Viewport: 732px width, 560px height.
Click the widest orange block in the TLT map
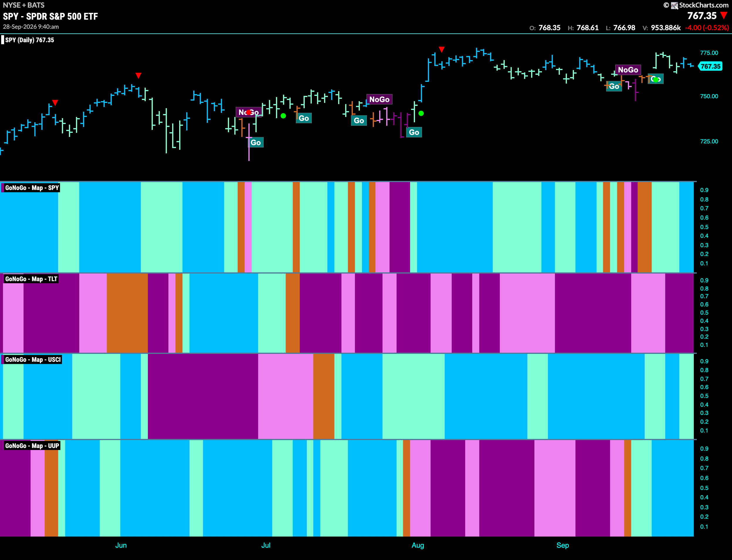click(127, 313)
